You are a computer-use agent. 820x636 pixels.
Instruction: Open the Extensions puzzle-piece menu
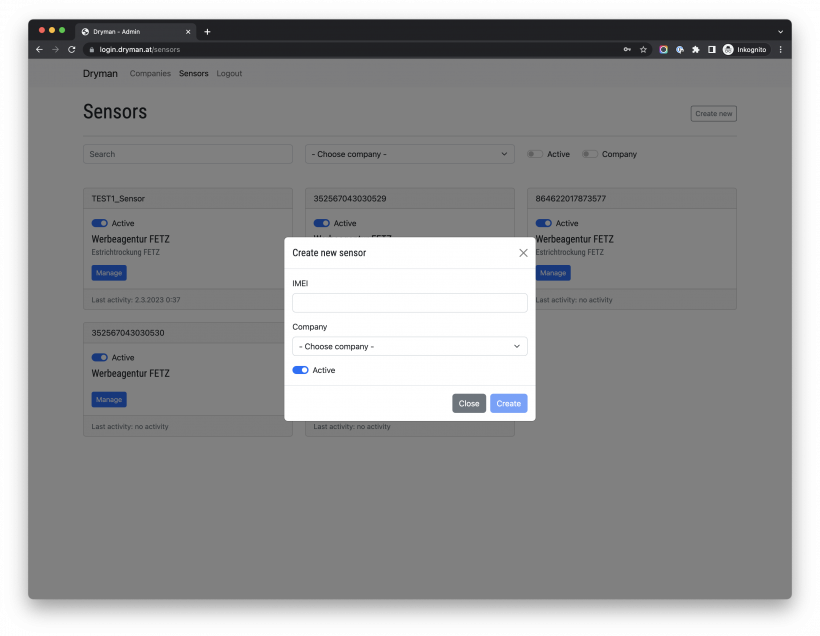click(x=696, y=49)
